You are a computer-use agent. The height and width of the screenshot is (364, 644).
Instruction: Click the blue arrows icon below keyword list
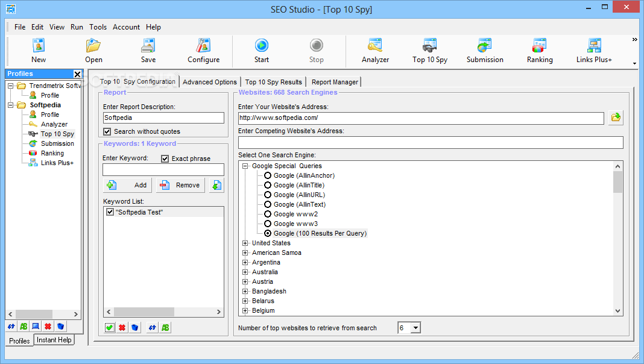[x=153, y=327]
